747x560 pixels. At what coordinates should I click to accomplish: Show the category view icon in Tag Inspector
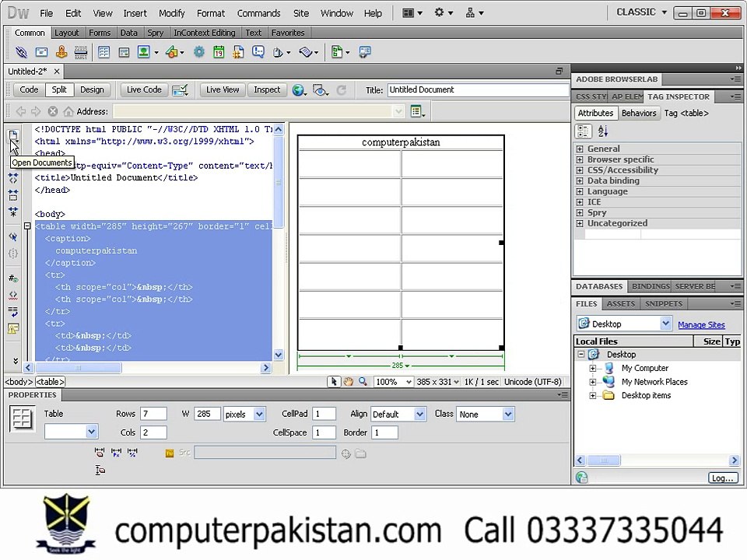click(x=583, y=131)
